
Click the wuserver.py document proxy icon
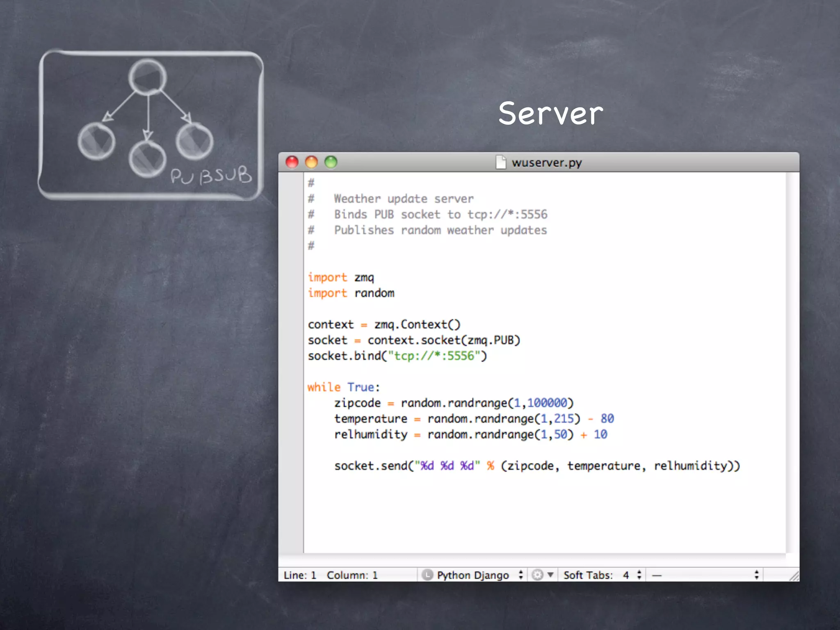(500, 162)
